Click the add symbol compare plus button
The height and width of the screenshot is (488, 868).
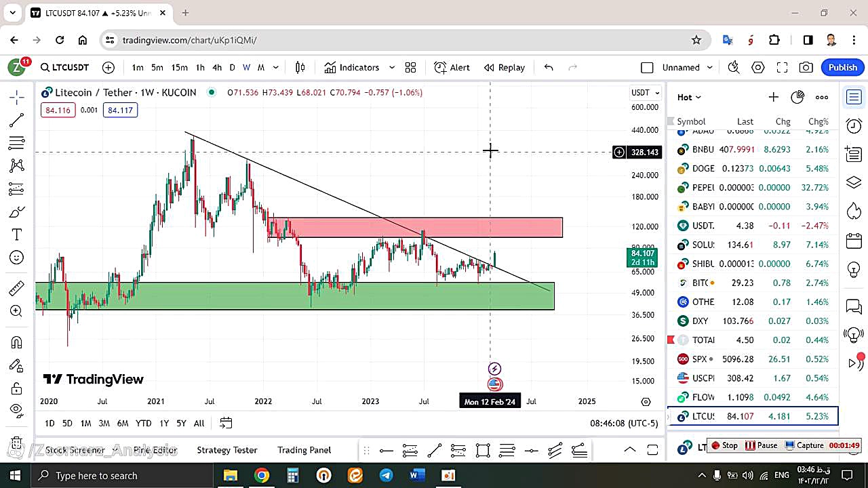tap(108, 67)
